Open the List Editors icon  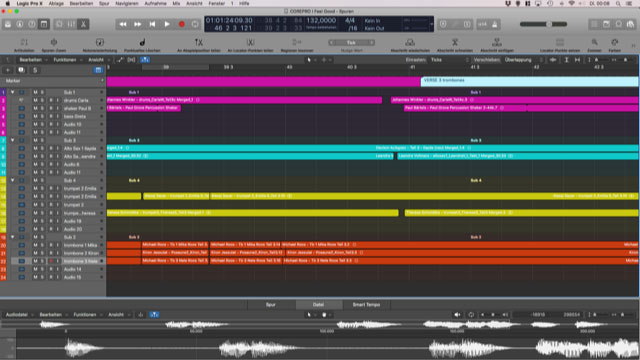(x=595, y=24)
